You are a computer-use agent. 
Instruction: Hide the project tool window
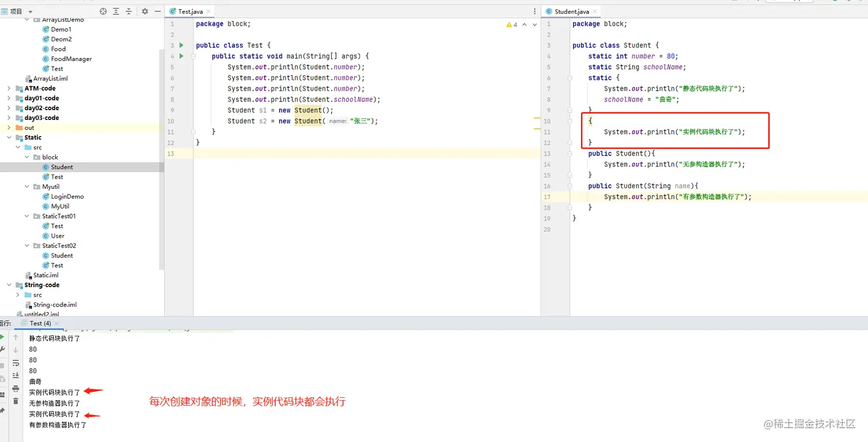click(x=157, y=11)
